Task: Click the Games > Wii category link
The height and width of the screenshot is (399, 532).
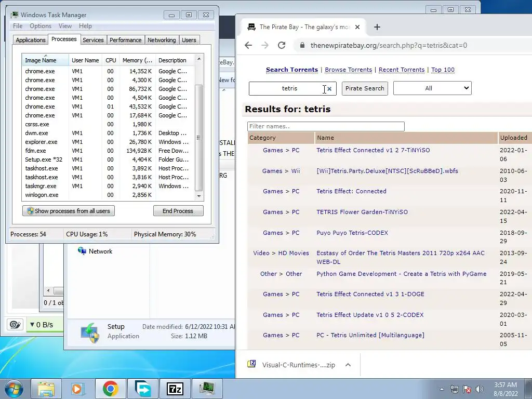Action: tap(281, 171)
